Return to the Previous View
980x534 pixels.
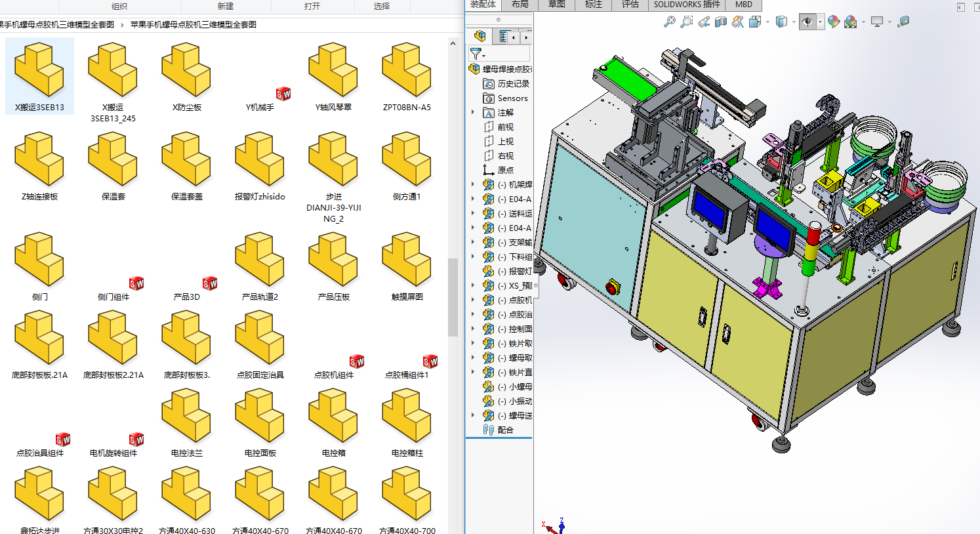[x=704, y=22]
